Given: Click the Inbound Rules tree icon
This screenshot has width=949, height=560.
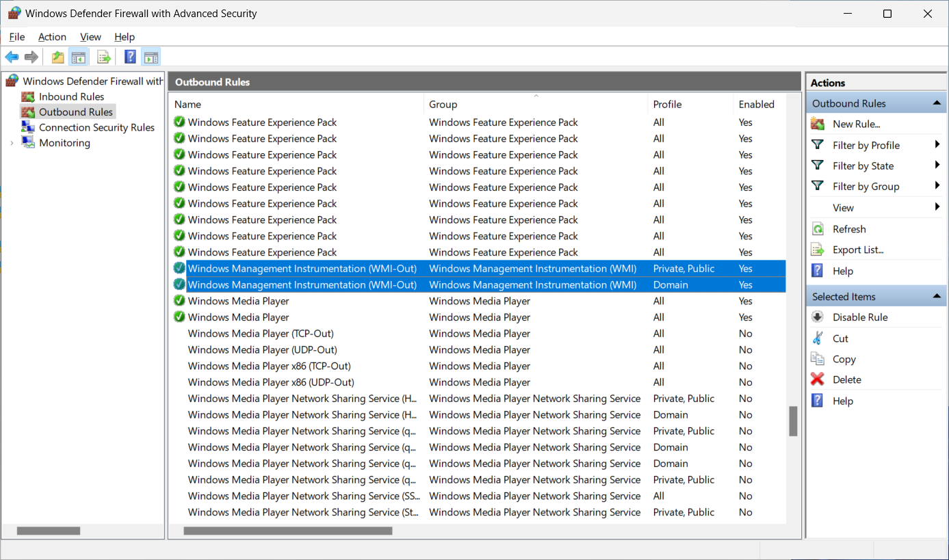Looking at the screenshot, I should (x=28, y=97).
